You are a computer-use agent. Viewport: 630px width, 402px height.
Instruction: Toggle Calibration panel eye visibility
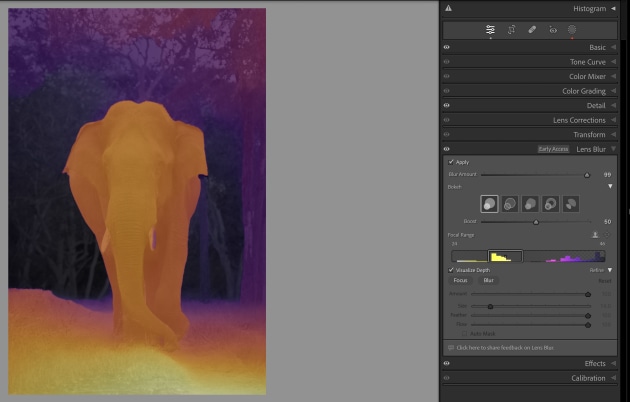446,378
